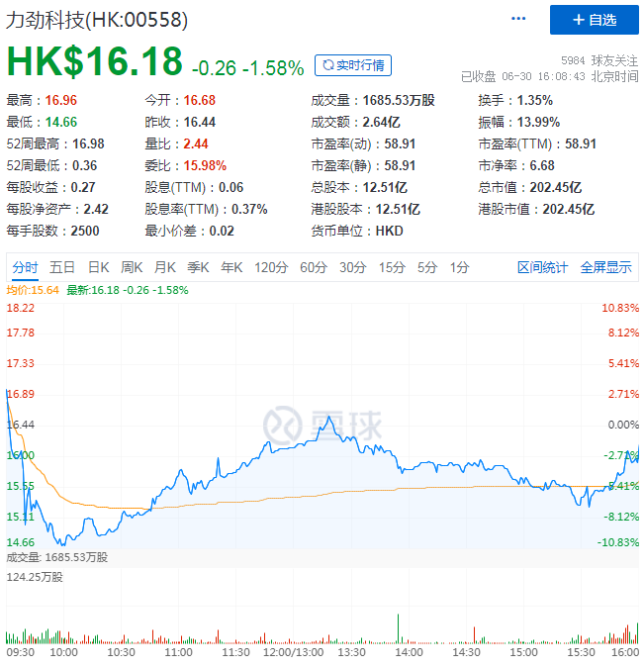Click the 5984 球友关注 follower count
The height and width of the screenshot is (667, 644).
coord(599,60)
